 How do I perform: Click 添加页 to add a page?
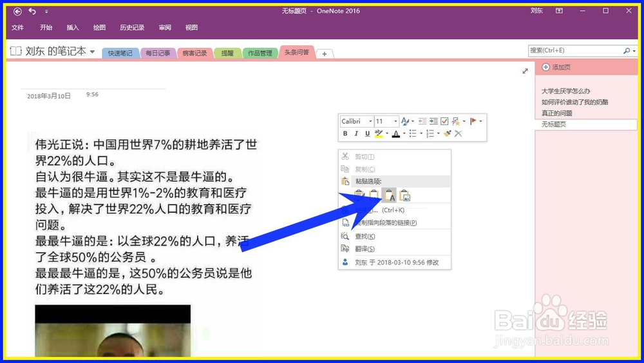556,67
